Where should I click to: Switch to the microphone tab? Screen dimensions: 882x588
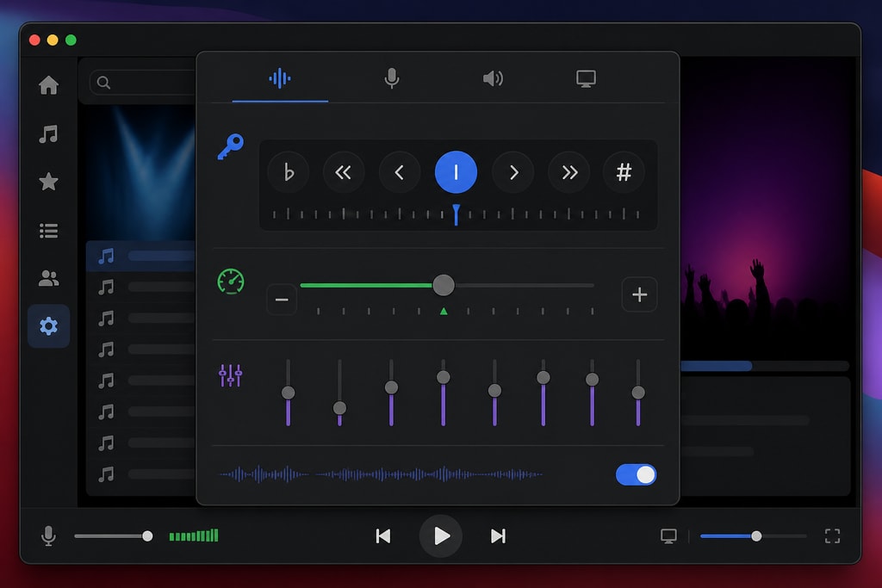392,78
